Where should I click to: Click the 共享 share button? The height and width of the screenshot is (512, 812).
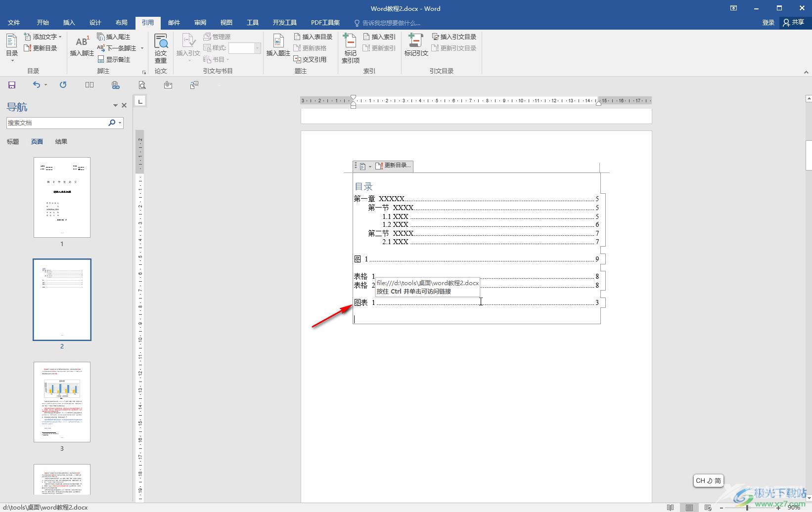coord(794,23)
